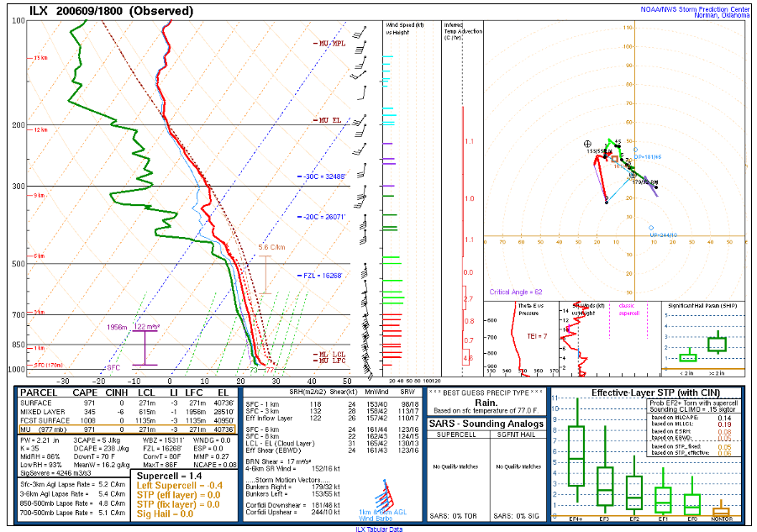The image size is (757, 532).
Task: Click the Rain. best guess precip type
Action: click(486, 403)
